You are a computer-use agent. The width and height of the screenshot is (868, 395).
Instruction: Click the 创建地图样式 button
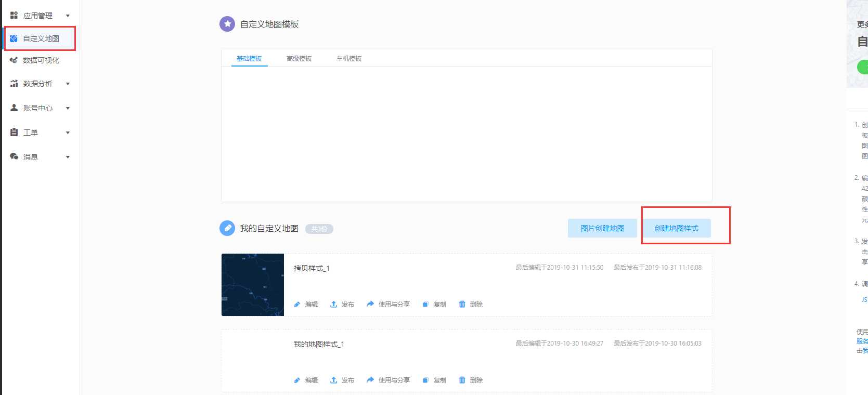(676, 228)
